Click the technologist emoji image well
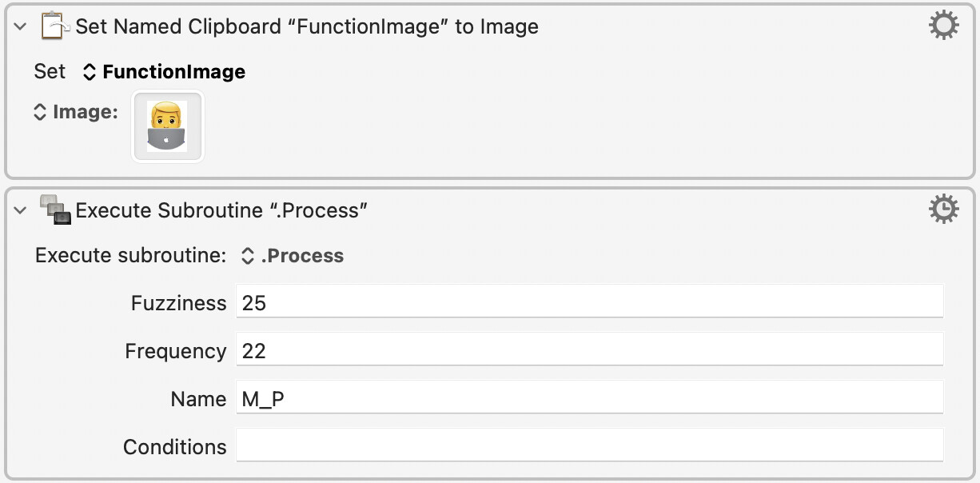Image resolution: width=980 pixels, height=483 pixels. (x=168, y=126)
